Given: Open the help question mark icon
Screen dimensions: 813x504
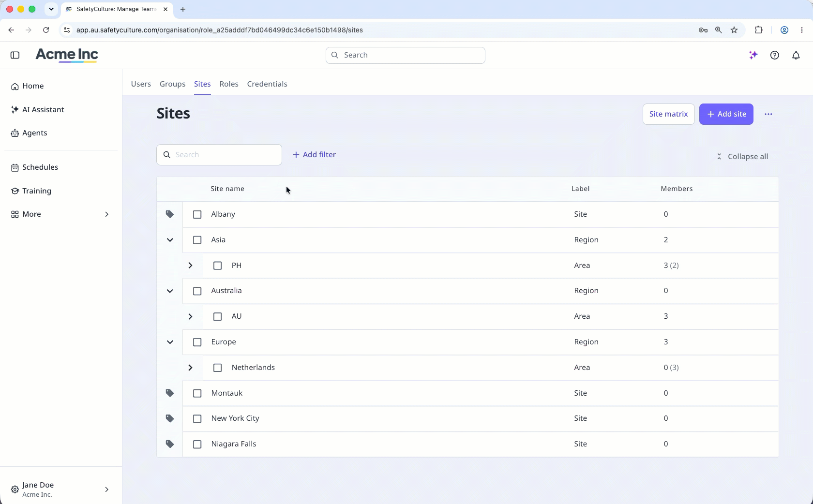Looking at the screenshot, I should tap(775, 55).
